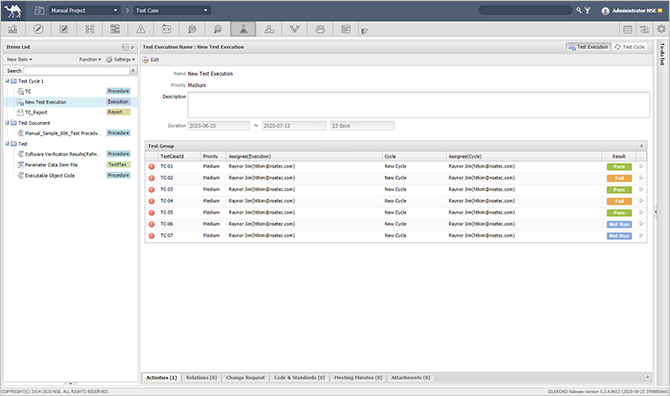Click the compass toolbar icon
Screen dimensions: 670x396
tap(38, 29)
